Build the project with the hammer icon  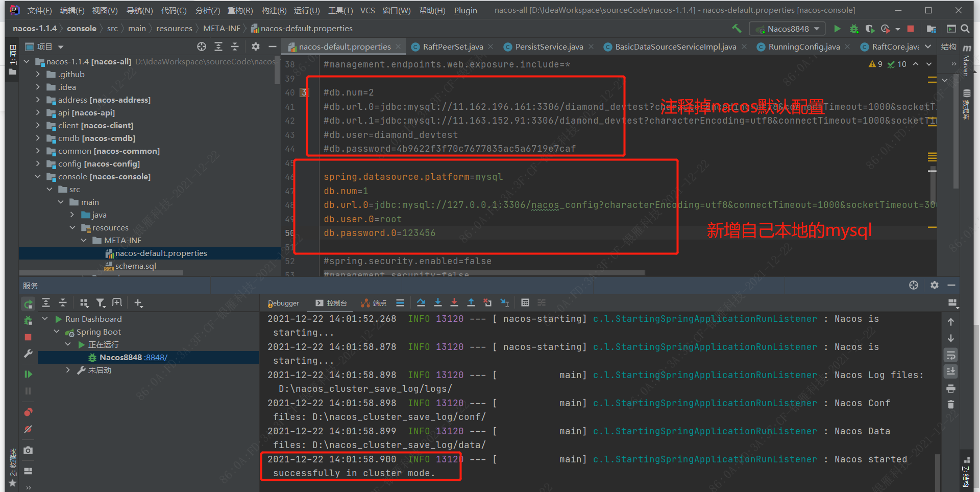point(736,29)
